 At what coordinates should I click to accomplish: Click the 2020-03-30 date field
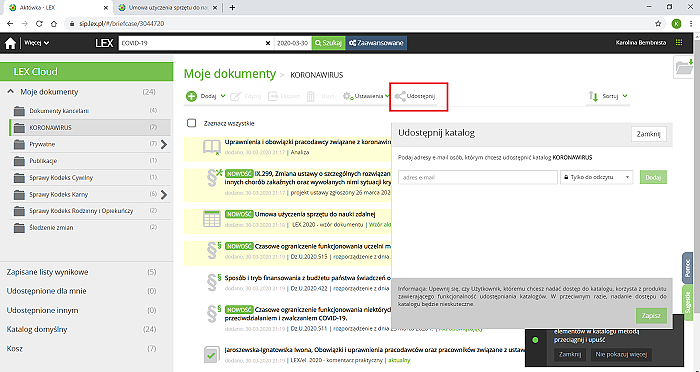click(292, 43)
